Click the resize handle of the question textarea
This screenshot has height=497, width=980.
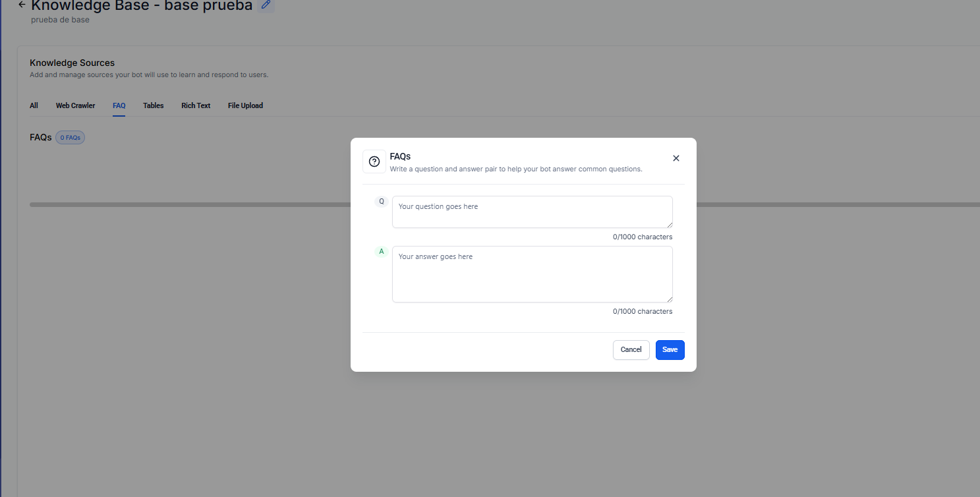(x=669, y=224)
